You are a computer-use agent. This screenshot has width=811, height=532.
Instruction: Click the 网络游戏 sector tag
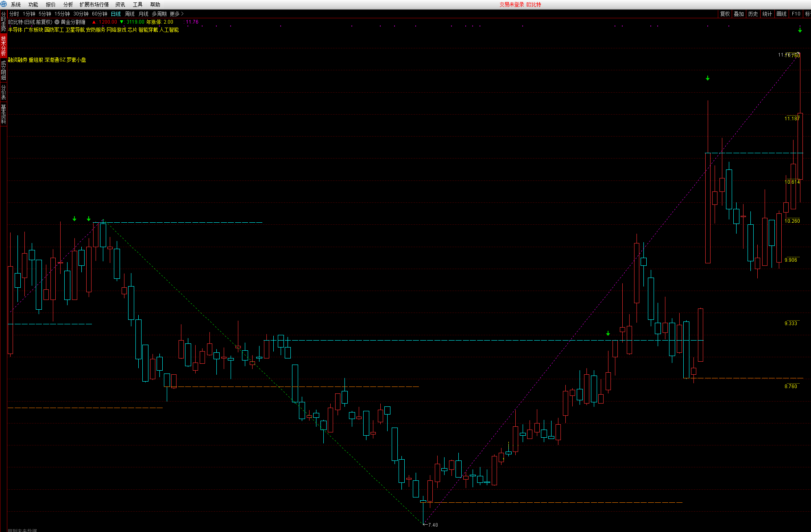coord(116,30)
